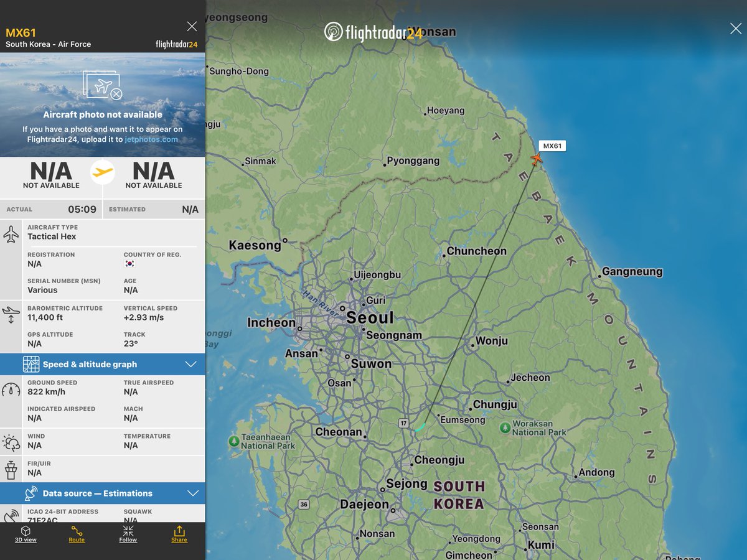This screenshot has height=560, width=747.
Task: Open the jetphotos.com link
Action: pyautogui.click(x=151, y=139)
